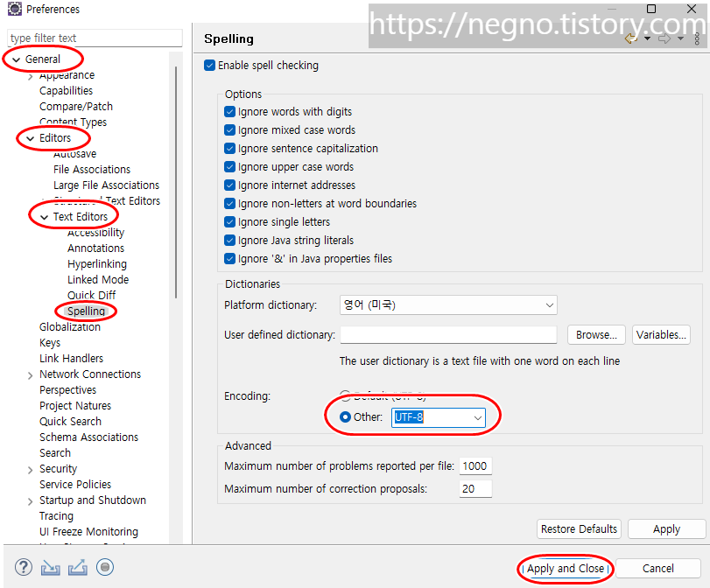The image size is (710, 588).
Task: Toggle Ignore Java string literals
Action: pyautogui.click(x=229, y=240)
